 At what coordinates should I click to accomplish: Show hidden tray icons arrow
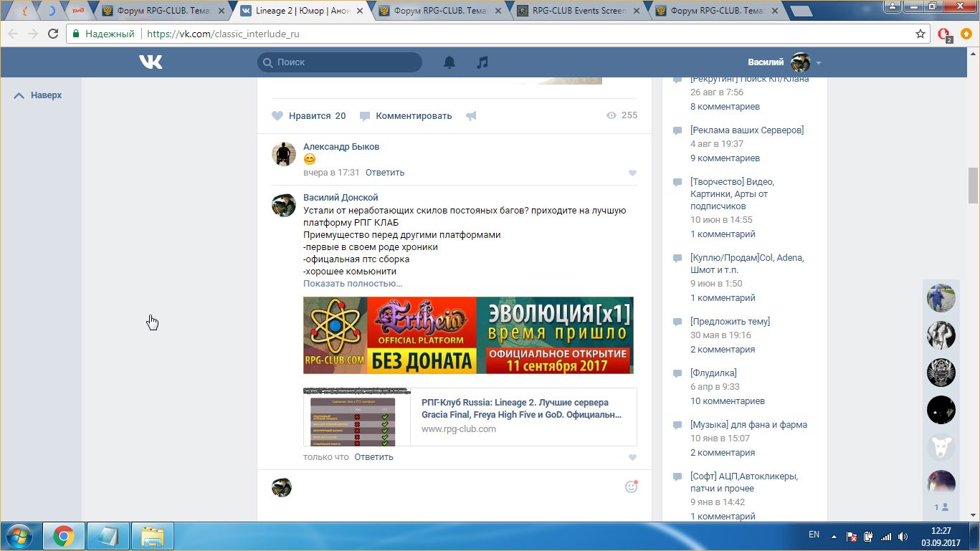pos(834,536)
